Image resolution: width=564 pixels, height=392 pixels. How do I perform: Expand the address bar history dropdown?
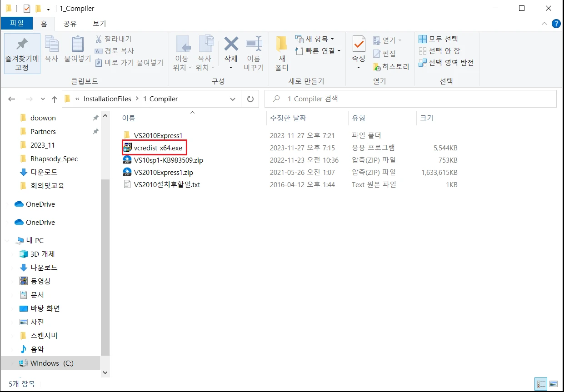(x=233, y=99)
